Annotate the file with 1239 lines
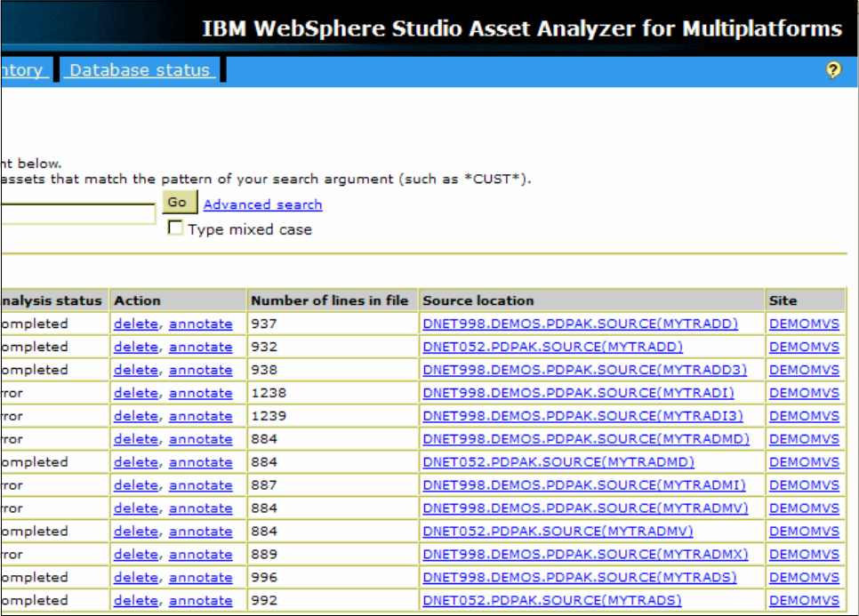 200,416
